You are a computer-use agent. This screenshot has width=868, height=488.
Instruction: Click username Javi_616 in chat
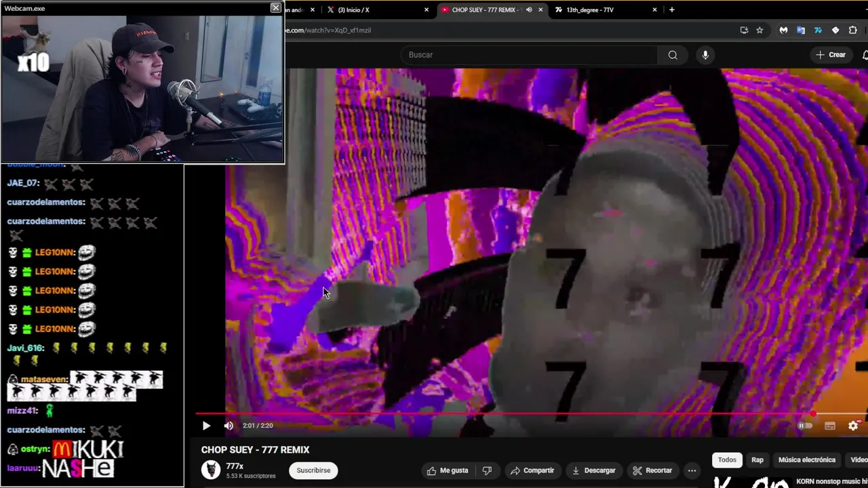pos(25,348)
